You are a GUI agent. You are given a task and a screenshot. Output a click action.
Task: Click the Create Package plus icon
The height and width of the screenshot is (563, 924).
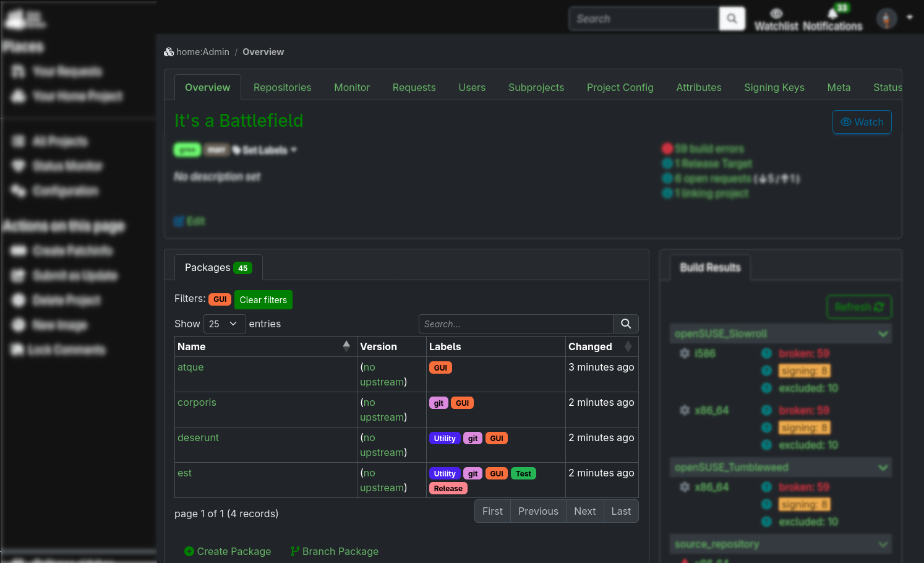coord(189,551)
